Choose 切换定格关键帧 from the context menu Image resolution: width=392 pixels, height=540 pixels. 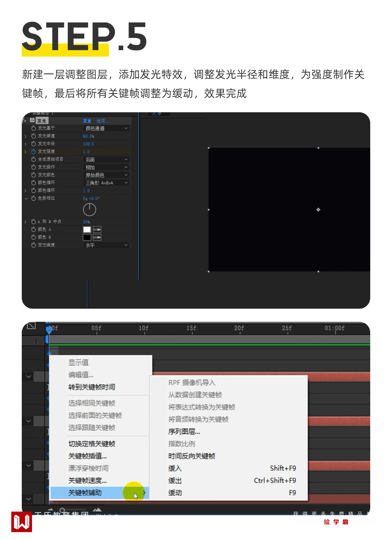click(92, 444)
